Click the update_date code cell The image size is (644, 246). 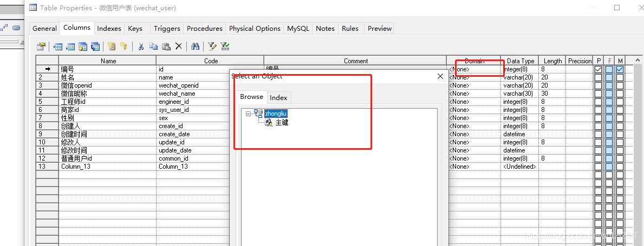tap(193, 150)
